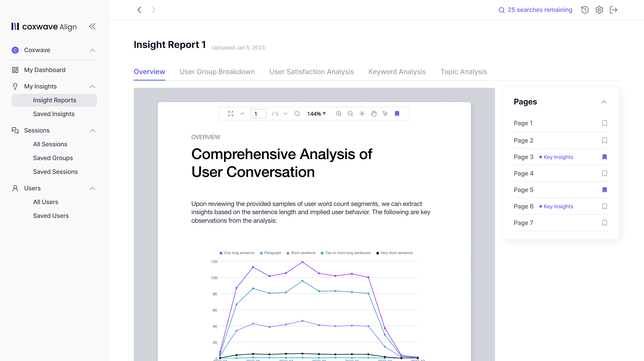Image resolution: width=644 pixels, height=361 pixels.
Task: Collapse the Pages panel
Action: (x=603, y=102)
